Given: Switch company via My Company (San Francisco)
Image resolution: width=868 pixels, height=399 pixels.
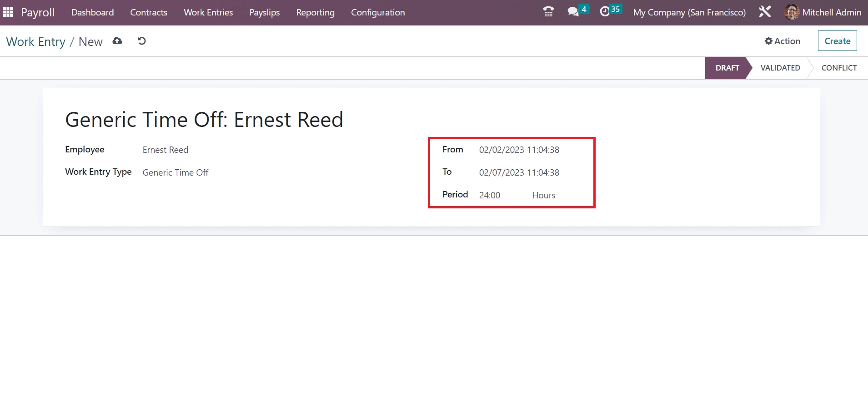Looking at the screenshot, I should pos(689,12).
